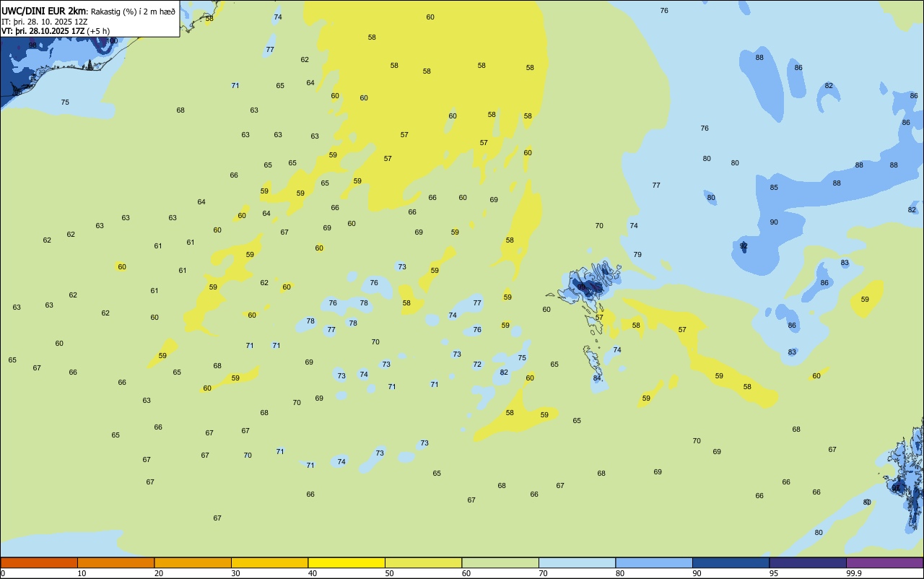This screenshot has width=924, height=579.
Task: Select the legend scale label 20
Action: (x=158, y=573)
